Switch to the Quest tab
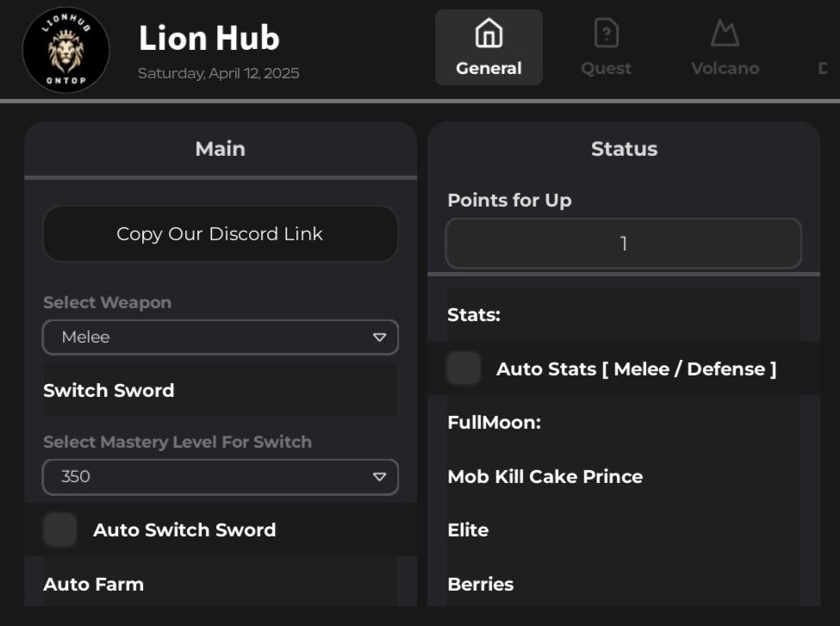840x626 pixels. [606, 68]
